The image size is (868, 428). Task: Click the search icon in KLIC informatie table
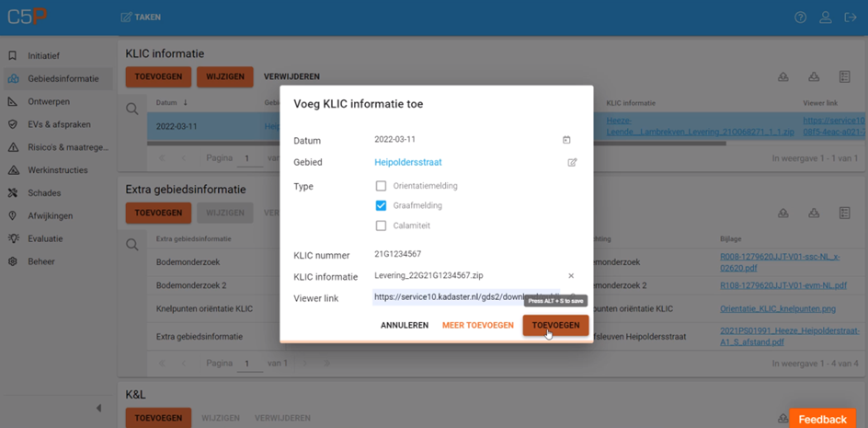coord(132,110)
